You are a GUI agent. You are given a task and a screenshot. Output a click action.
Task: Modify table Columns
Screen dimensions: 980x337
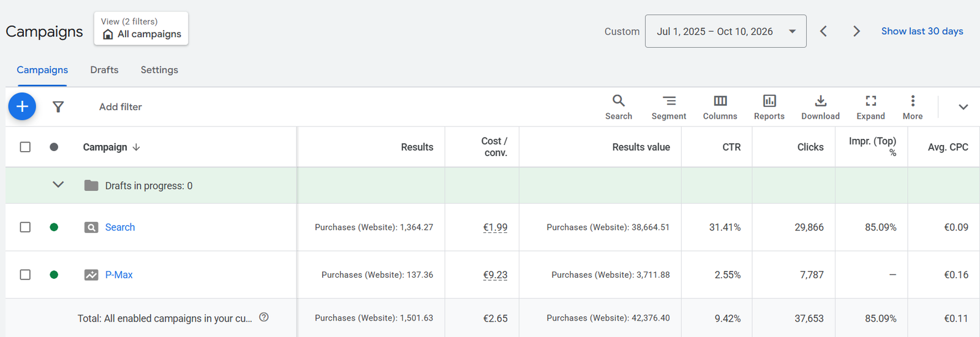720,107
